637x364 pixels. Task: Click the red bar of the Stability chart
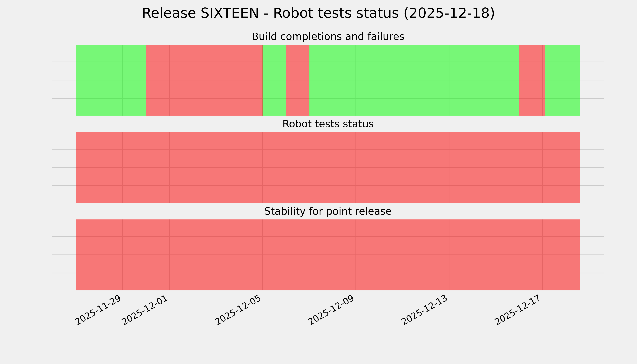[x=328, y=255]
